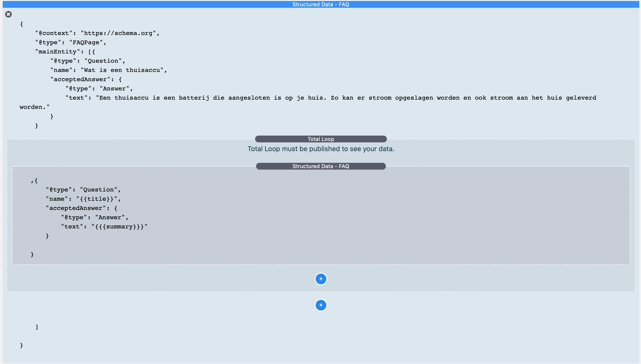Click the opening "{" brace at the top of the code
Image resolution: width=641 pixels, height=364 pixels.
(x=21, y=24)
